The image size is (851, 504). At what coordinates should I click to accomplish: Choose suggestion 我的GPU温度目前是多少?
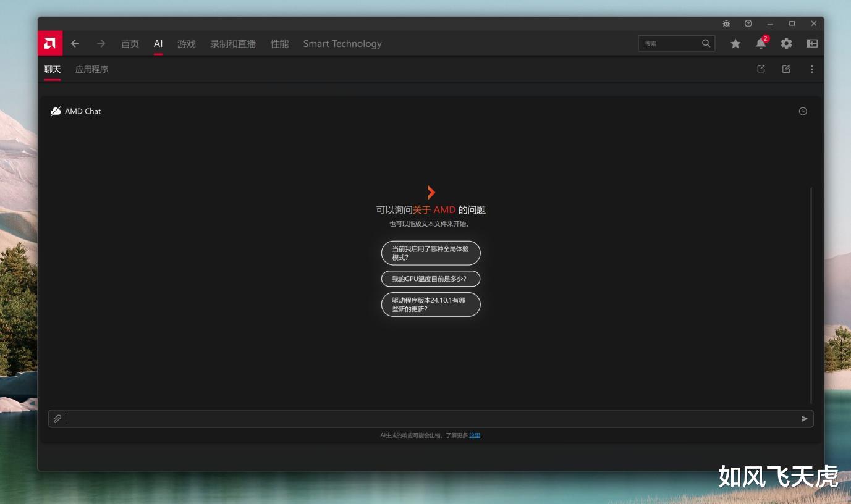[431, 279]
